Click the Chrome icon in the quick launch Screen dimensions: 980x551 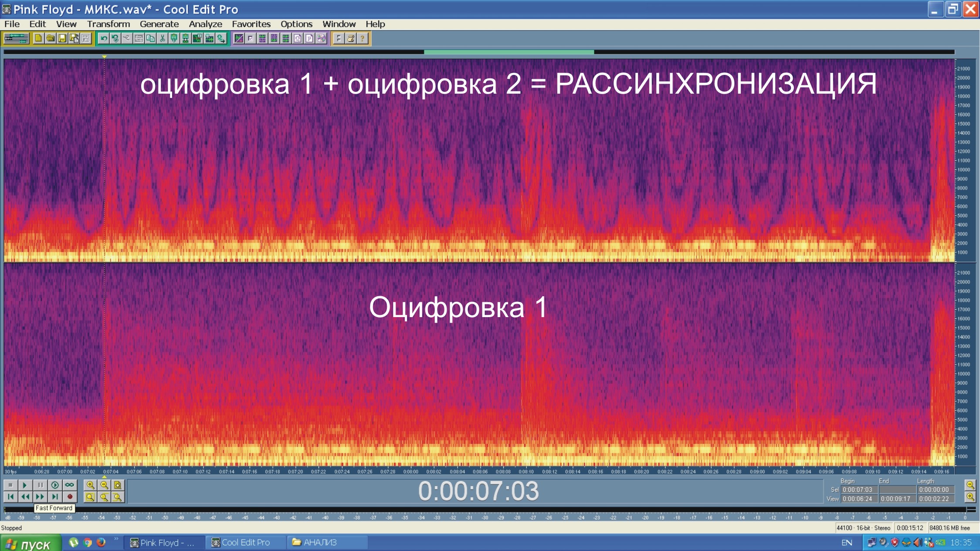pyautogui.click(x=88, y=542)
